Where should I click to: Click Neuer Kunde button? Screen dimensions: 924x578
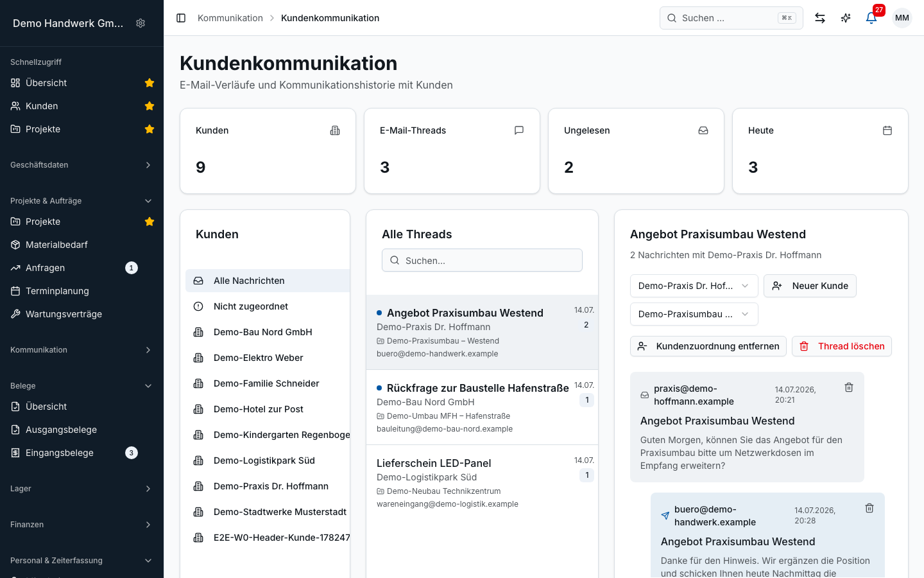click(810, 286)
